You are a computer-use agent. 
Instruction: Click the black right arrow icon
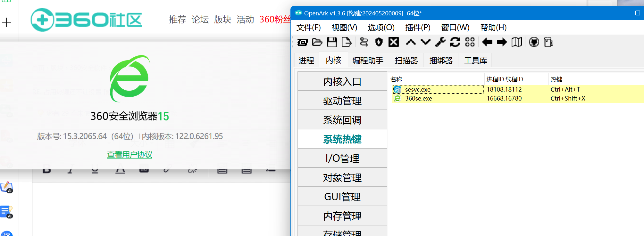[x=502, y=42]
